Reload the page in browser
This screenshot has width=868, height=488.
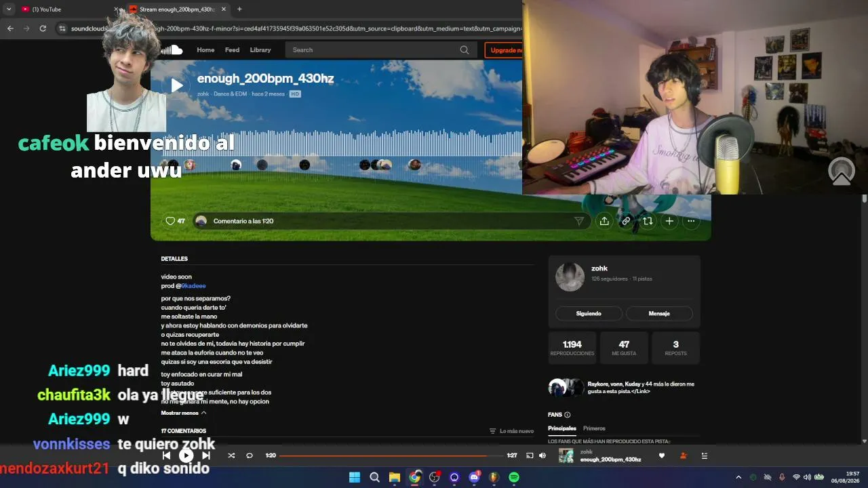(x=43, y=28)
